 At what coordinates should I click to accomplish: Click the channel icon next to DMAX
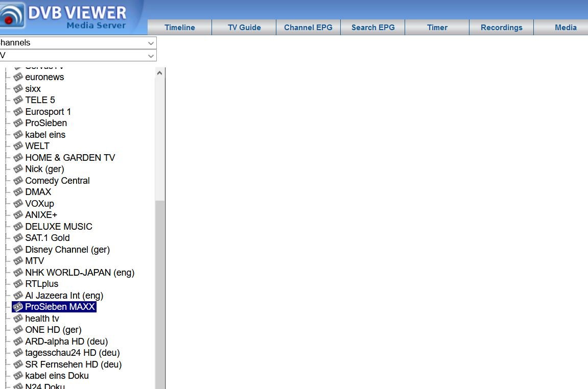click(18, 192)
